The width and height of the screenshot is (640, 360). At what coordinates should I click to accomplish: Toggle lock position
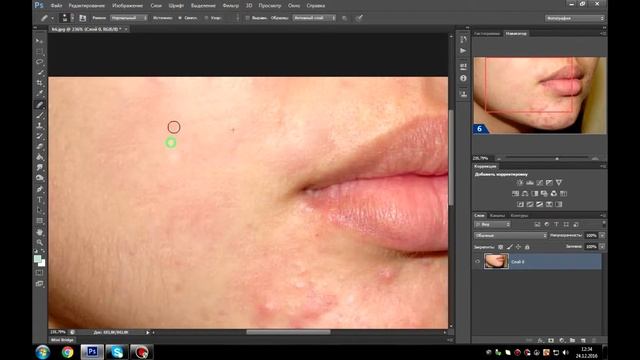(x=518, y=247)
